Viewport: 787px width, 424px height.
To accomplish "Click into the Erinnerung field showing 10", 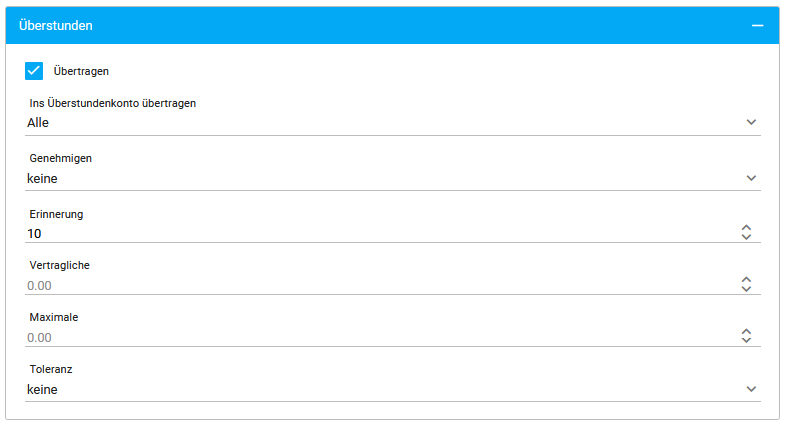I will click(x=380, y=233).
